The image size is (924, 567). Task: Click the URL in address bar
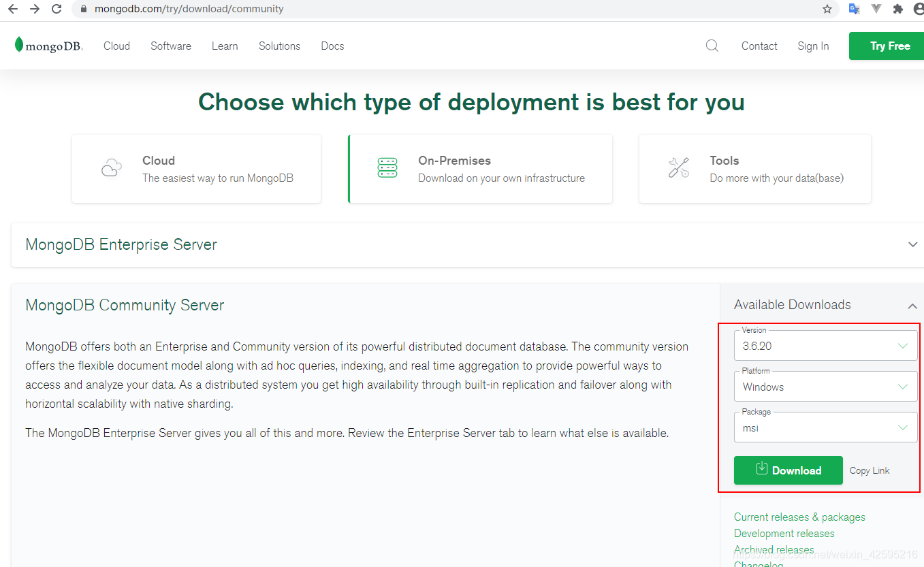tap(189, 9)
